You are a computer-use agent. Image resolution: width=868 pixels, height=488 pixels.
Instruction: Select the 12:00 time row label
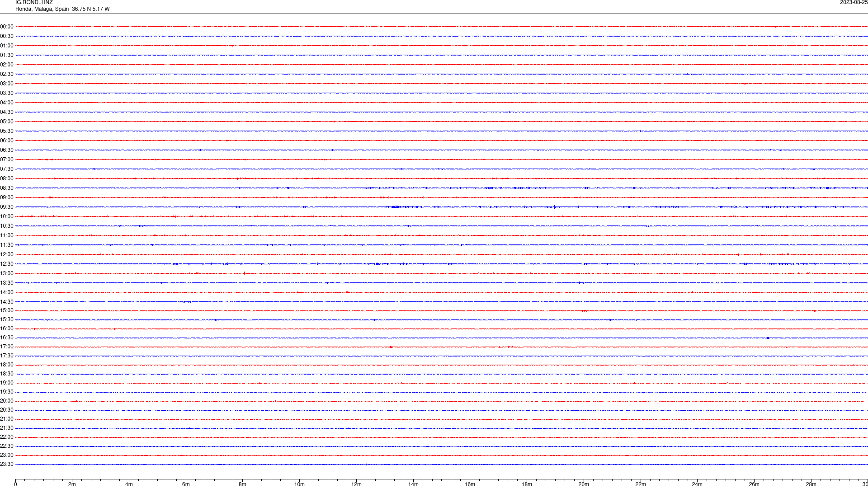(7, 254)
